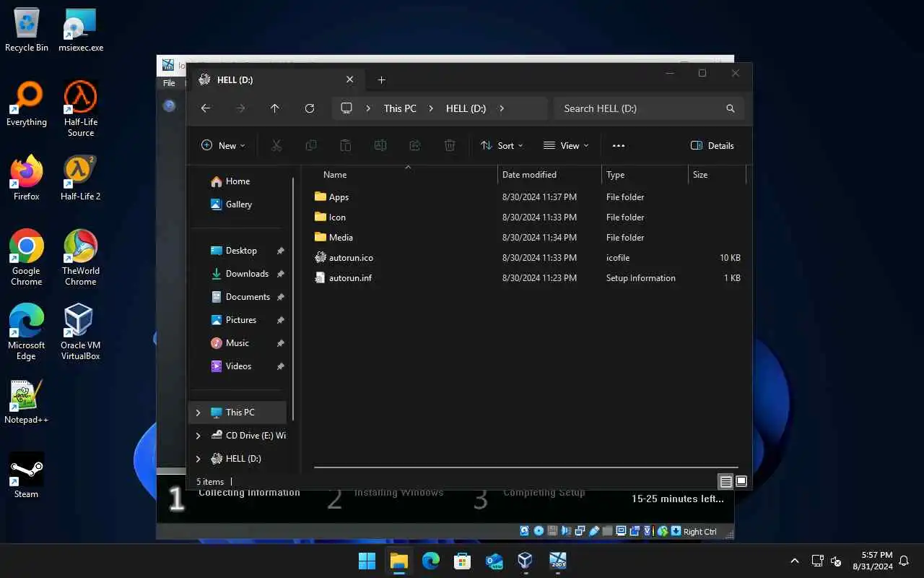Select the HELL (D:) tab
924x578 pixels.
point(276,79)
